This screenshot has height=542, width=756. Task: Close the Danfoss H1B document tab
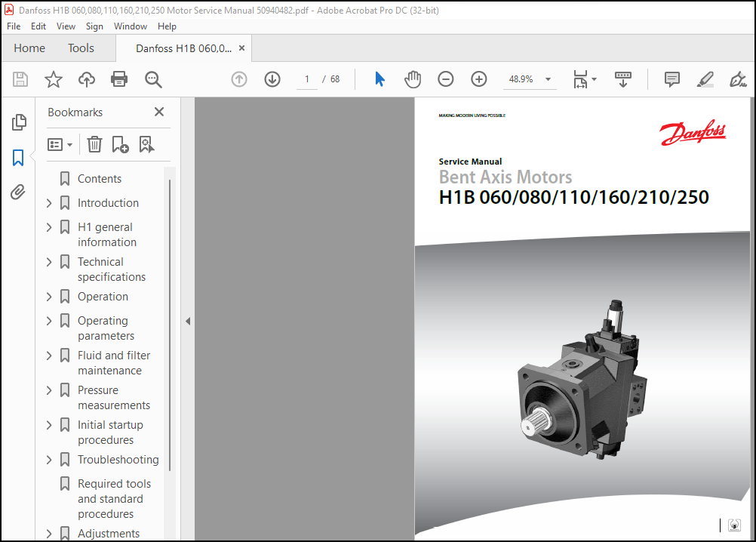242,48
